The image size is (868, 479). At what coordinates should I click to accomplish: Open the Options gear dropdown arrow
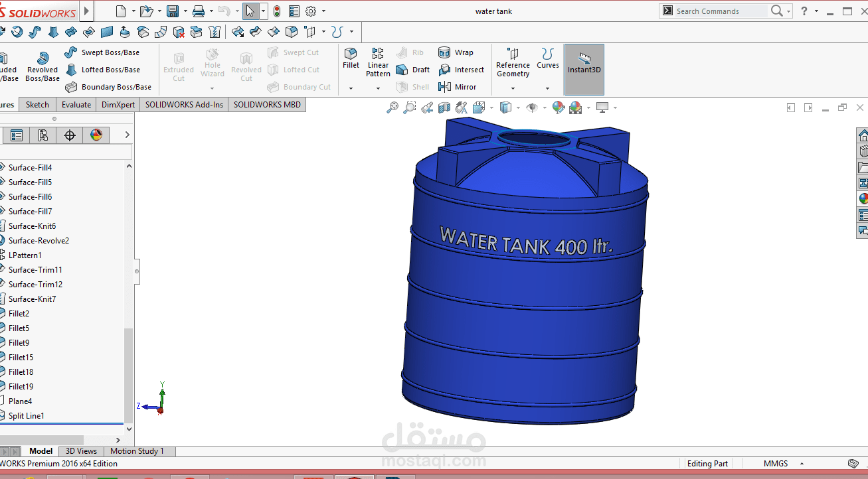[323, 11]
